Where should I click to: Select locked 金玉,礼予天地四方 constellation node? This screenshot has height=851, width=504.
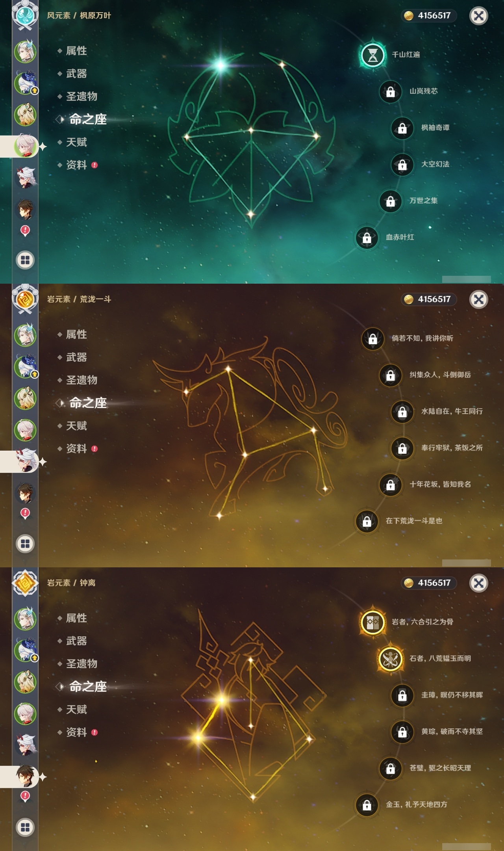367,805
